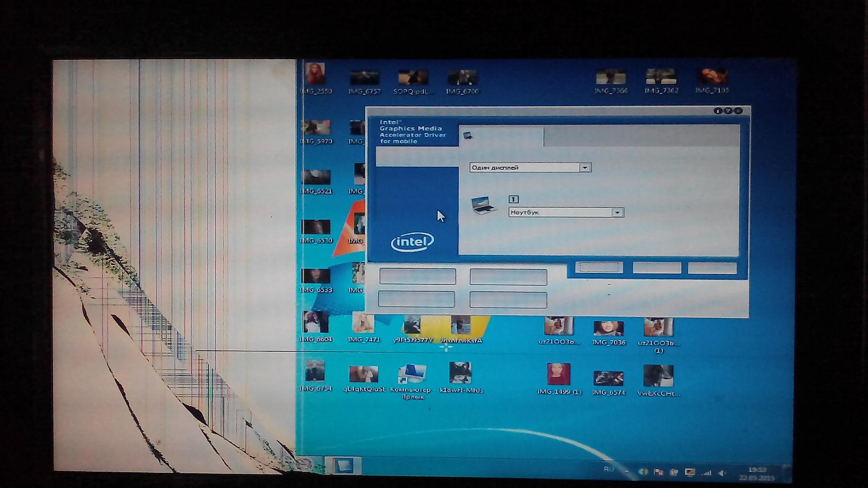Show hidden tray icons arrow

pos(627,472)
